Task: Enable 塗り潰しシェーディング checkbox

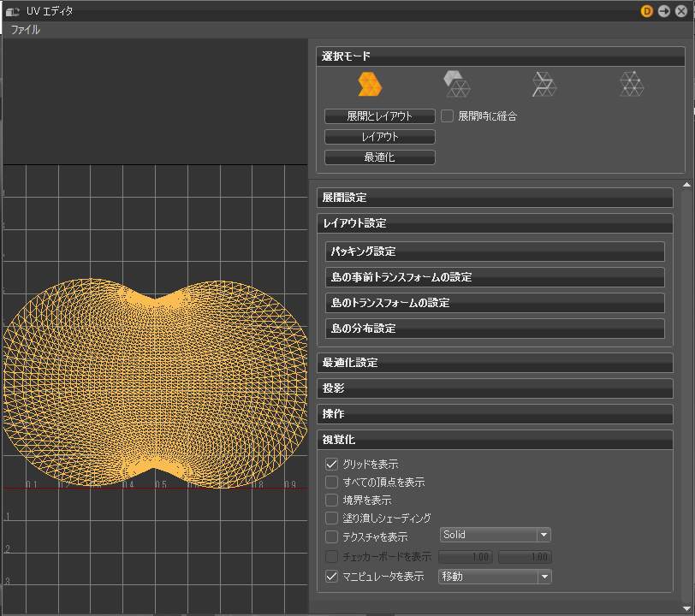Action: tap(331, 518)
